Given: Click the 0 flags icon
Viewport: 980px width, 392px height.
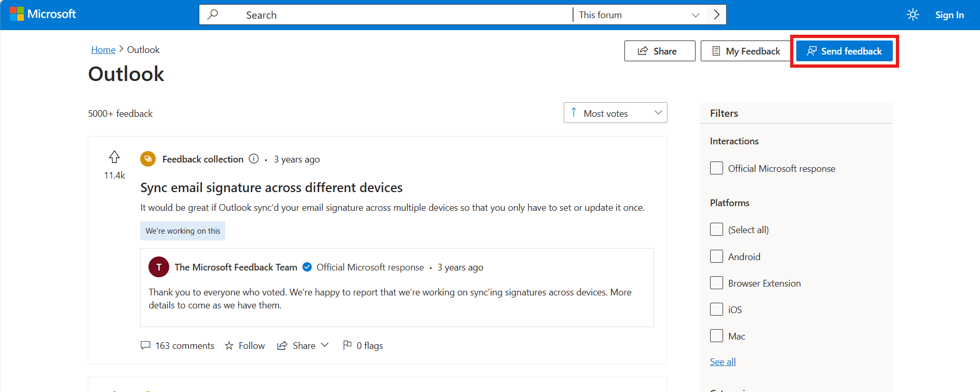Looking at the screenshot, I should click(347, 345).
